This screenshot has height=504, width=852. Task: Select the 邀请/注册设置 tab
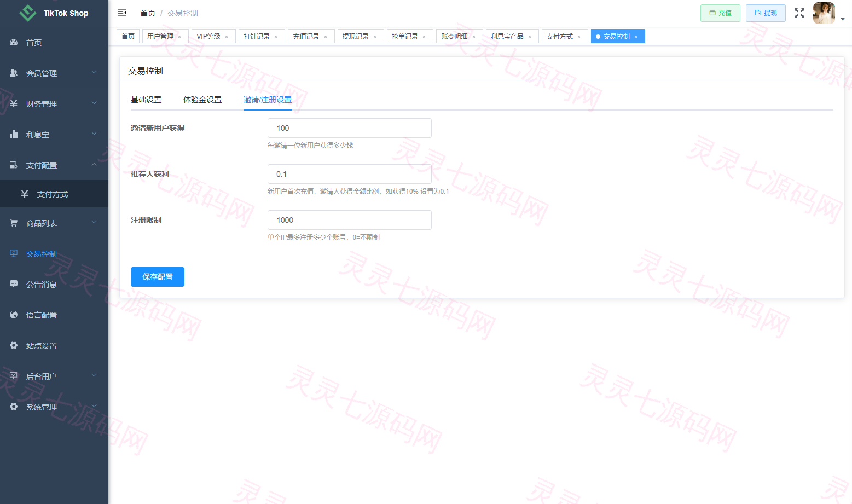pyautogui.click(x=268, y=100)
